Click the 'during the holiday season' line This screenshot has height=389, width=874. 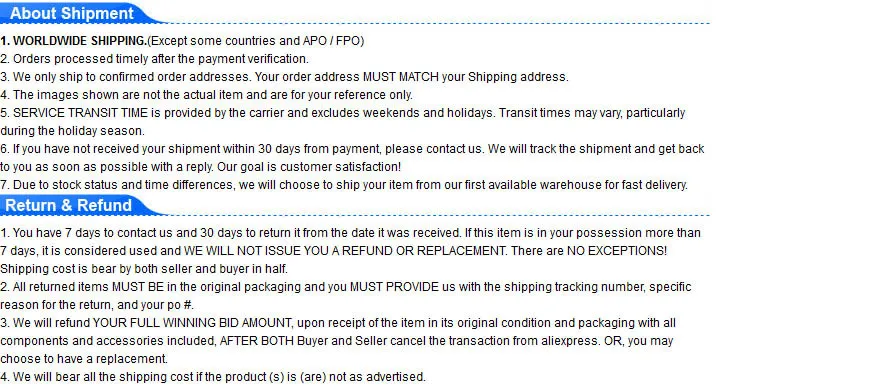tap(72, 131)
